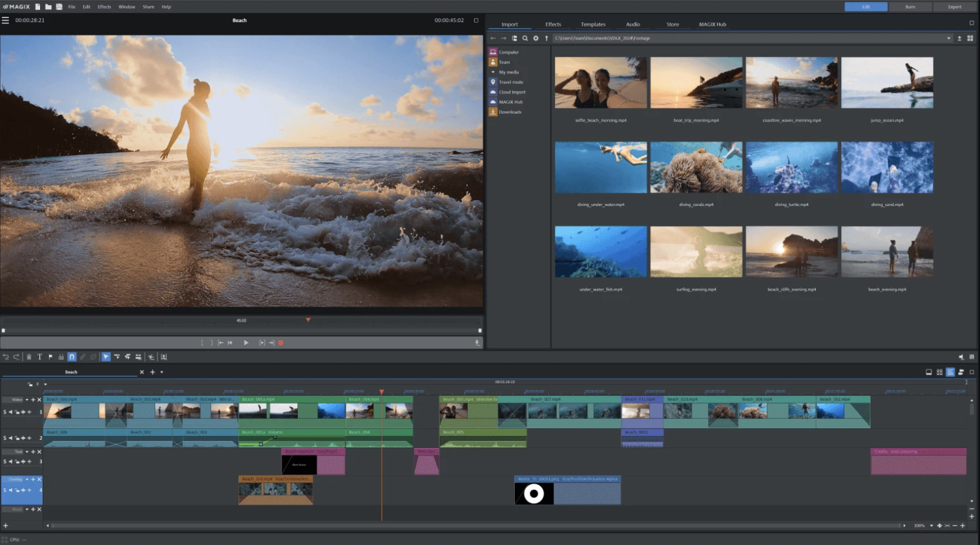Toggle the magnet snapping button
980x545 pixels.
coord(72,356)
